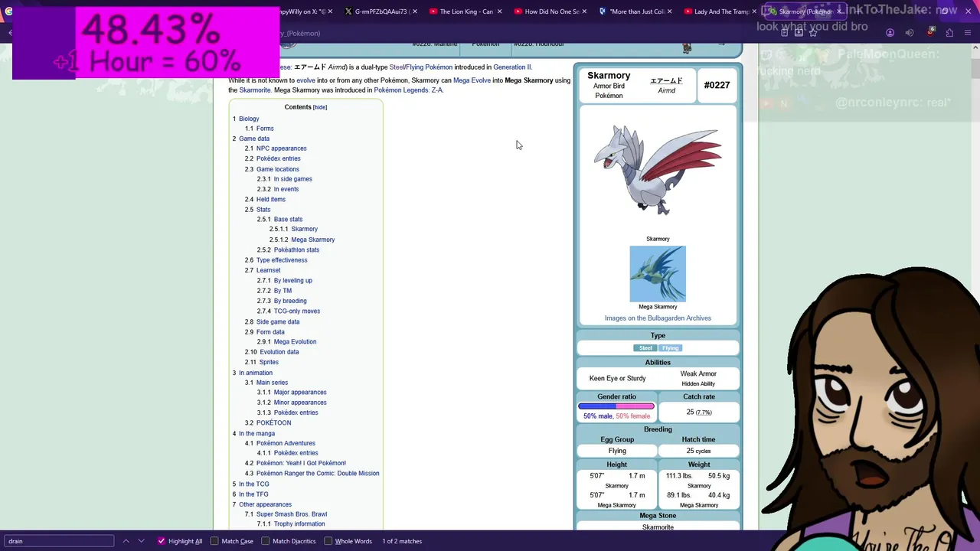Switch to 'More than Just Coll' tab
The height and width of the screenshot is (551, 980).
coord(632,11)
